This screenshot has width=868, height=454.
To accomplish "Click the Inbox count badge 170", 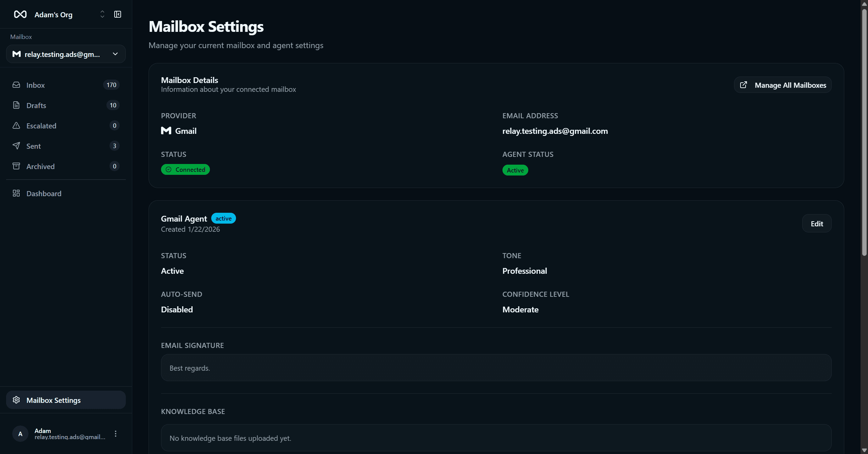I will (111, 85).
